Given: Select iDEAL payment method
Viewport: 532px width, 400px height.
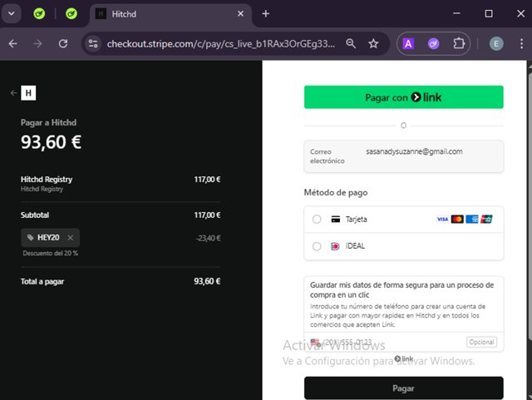Looking at the screenshot, I should 403,246.
